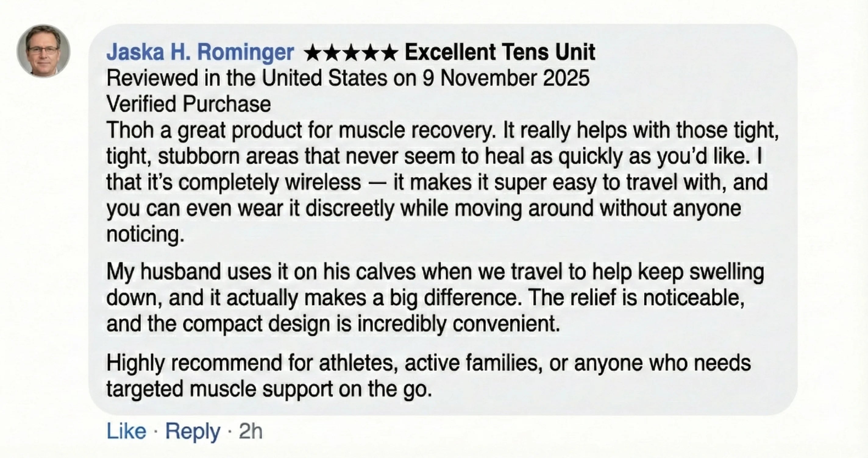This screenshot has width=868, height=458.
Task: Click the "9 November 2025" review date
Action: point(506,78)
